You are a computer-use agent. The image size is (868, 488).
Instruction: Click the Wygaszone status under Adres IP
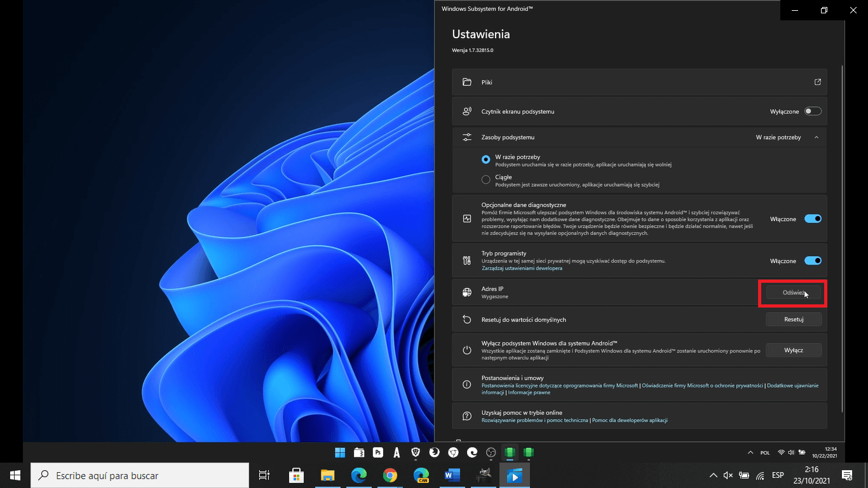click(x=495, y=297)
